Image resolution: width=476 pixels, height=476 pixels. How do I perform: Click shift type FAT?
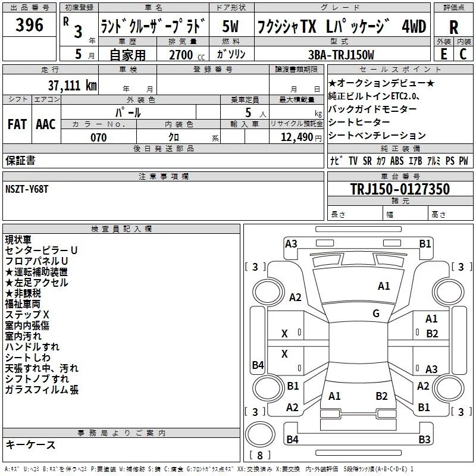pos(17,124)
